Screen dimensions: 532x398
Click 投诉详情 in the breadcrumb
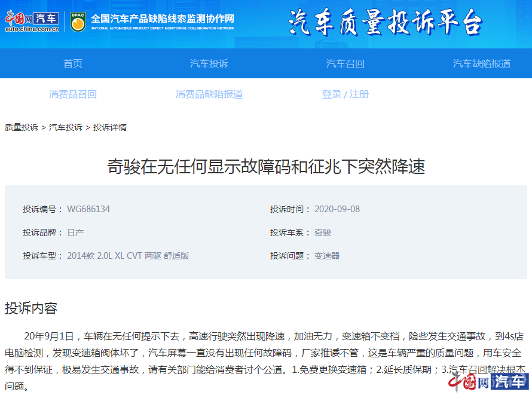pyautogui.click(x=110, y=127)
